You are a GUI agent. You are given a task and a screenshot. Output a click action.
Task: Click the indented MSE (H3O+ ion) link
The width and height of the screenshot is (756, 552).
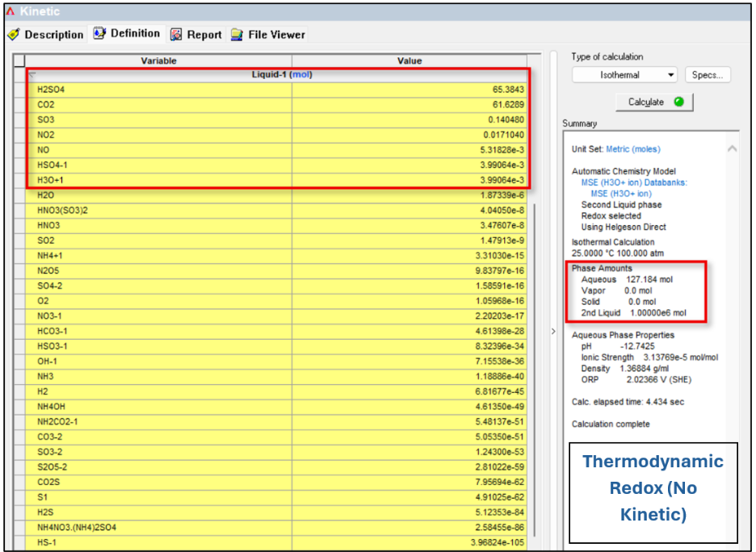tap(621, 194)
